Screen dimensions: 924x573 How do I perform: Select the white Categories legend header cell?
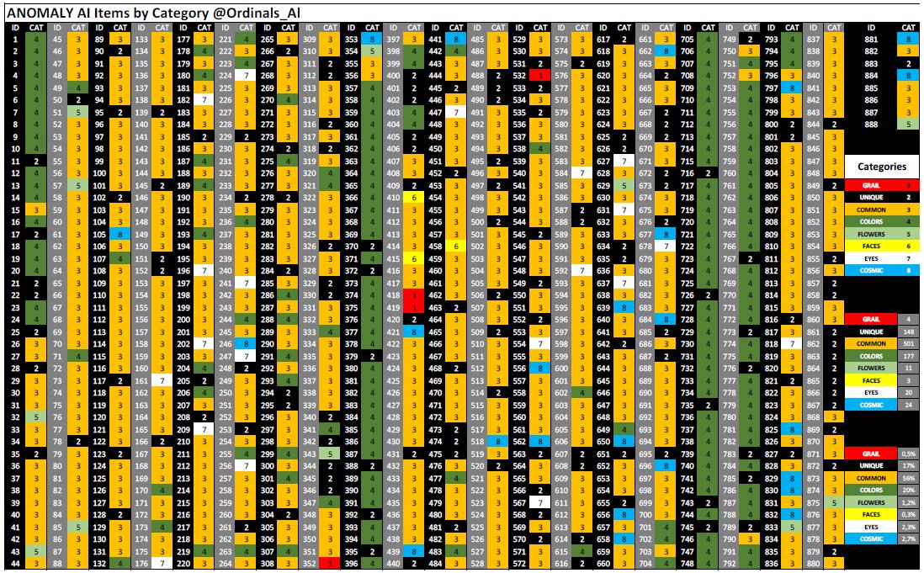[x=882, y=167]
